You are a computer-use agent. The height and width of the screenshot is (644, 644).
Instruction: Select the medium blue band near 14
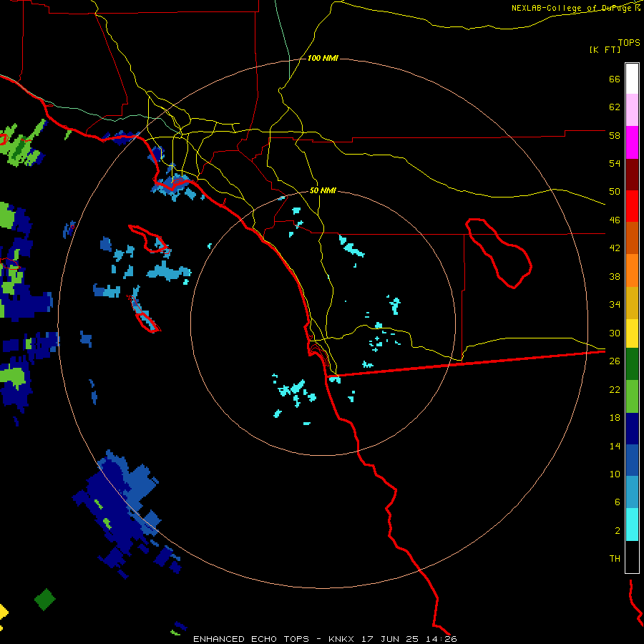tap(632, 460)
